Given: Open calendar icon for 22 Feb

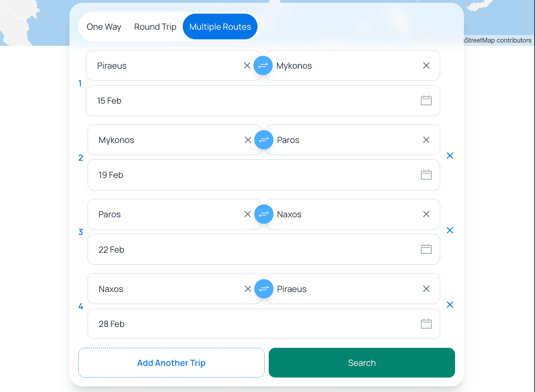Looking at the screenshot, I should (x=426, y=249).
